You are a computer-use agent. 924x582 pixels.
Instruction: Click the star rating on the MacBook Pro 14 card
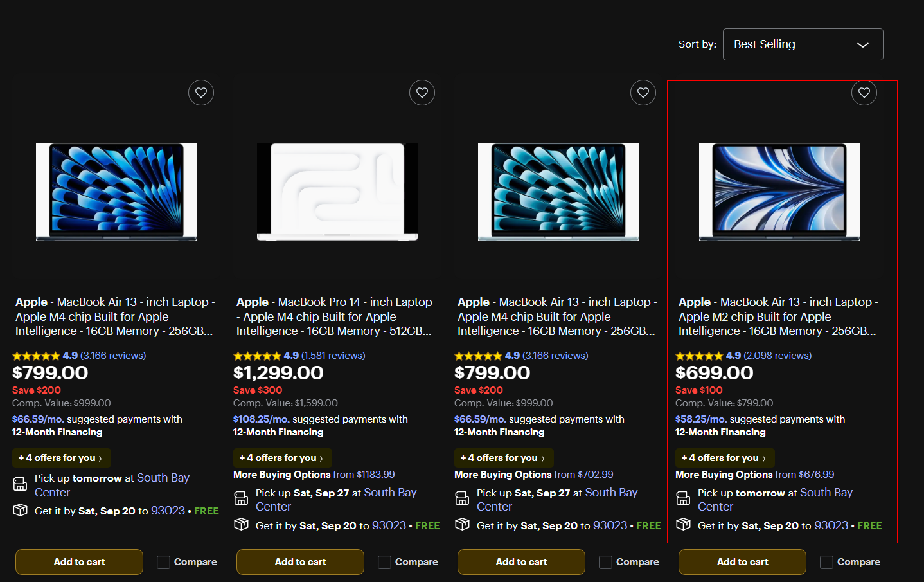click(x=257, y=356)
